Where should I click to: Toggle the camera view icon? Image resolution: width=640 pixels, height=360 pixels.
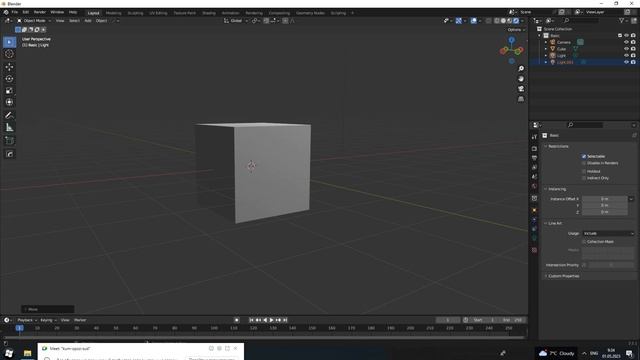[521, 89]
